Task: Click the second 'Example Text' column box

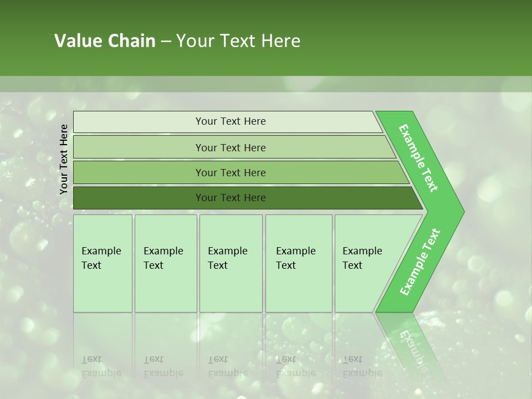Action: (x=166, y=263)
